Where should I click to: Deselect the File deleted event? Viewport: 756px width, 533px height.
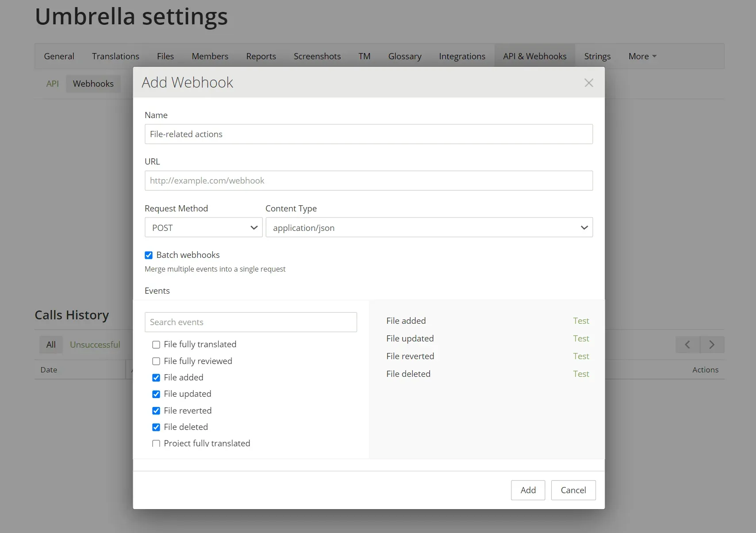point(156,427)
